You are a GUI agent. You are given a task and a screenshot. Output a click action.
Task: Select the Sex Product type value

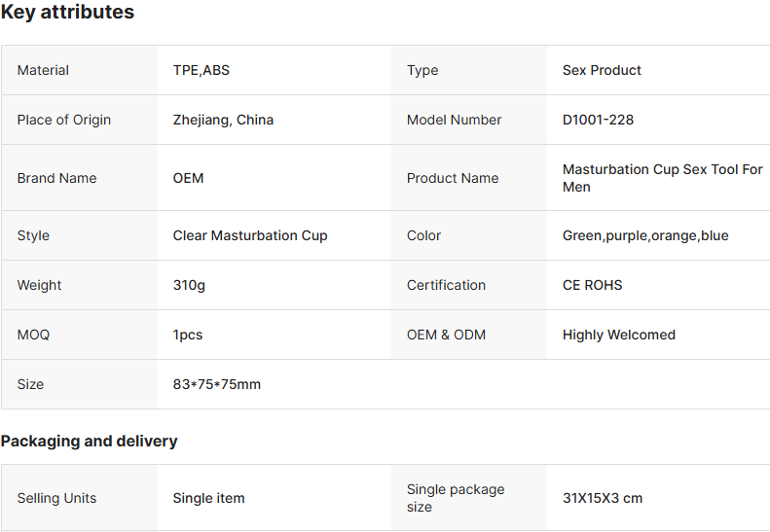(x=602, y=70)
